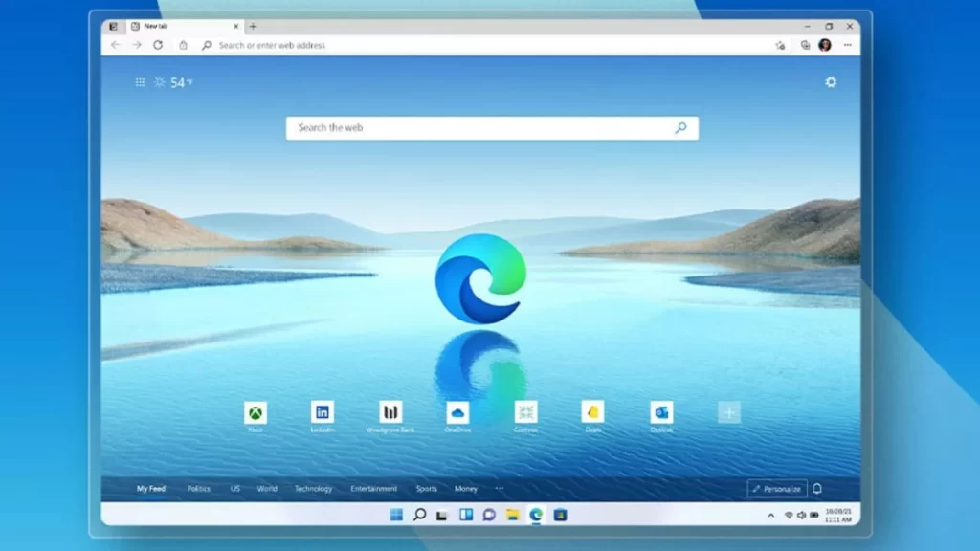Open the apps grid launcher icon
The width and height of the screenshot is (980, 551).
(141, 83)
